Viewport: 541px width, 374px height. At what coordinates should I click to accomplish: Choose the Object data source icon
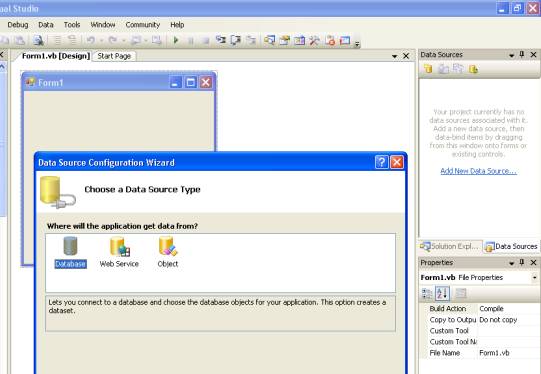(168, 246)
